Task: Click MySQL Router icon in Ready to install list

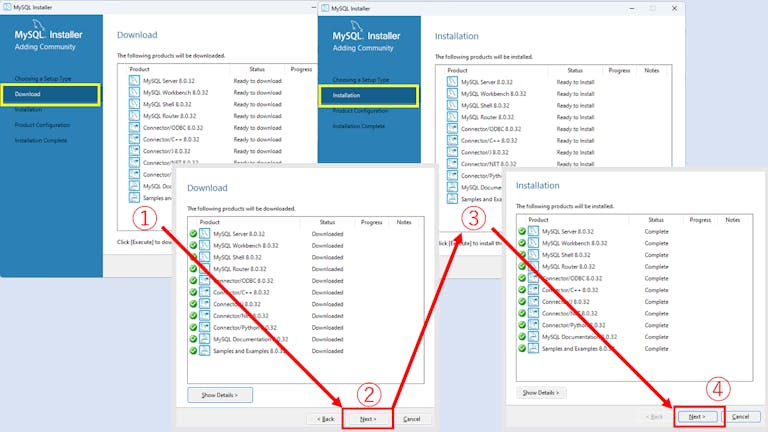Action: (452, 117)
